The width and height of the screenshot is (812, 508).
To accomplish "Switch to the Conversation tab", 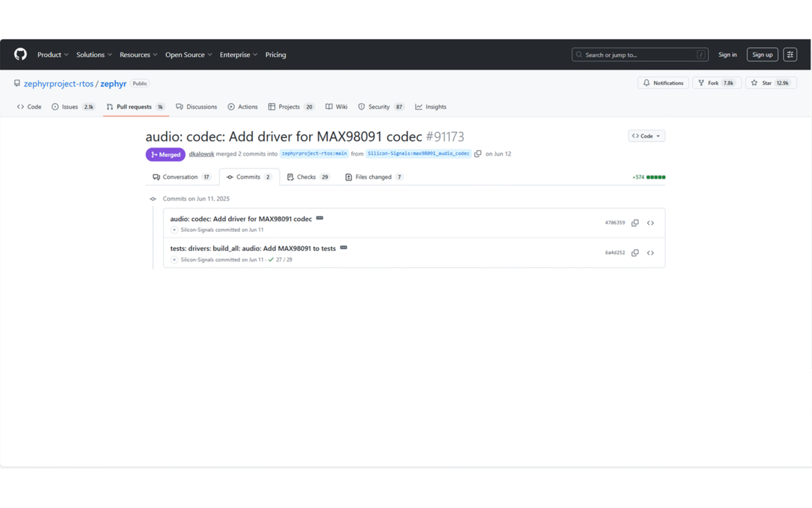I will [182, 177].
